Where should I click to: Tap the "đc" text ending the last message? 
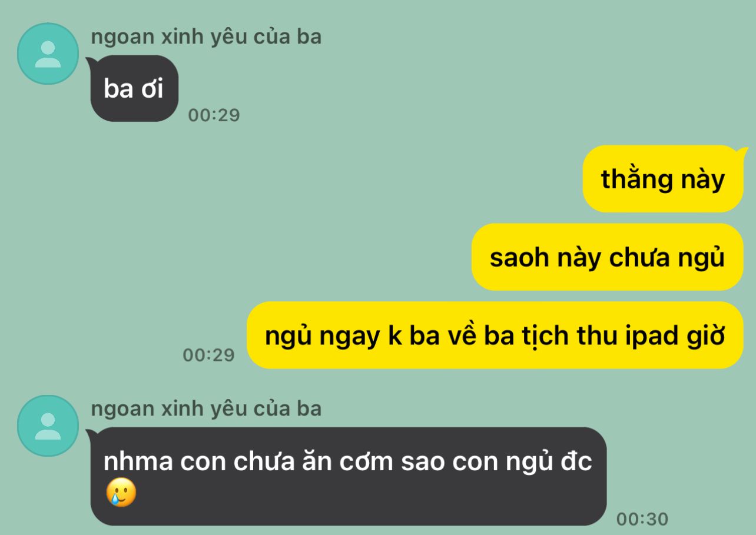click(x=576, y=462)
